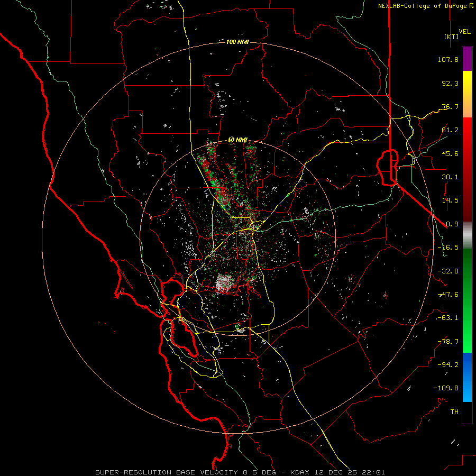Click the 92.3 velocity scale value
Viewport: 476px width, 476px height.
pos(450,83)
